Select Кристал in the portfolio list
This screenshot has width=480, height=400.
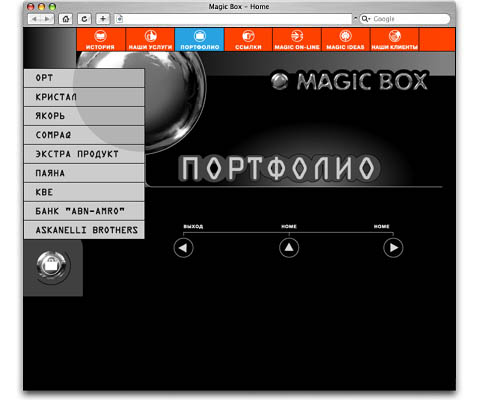coord(84,97)
